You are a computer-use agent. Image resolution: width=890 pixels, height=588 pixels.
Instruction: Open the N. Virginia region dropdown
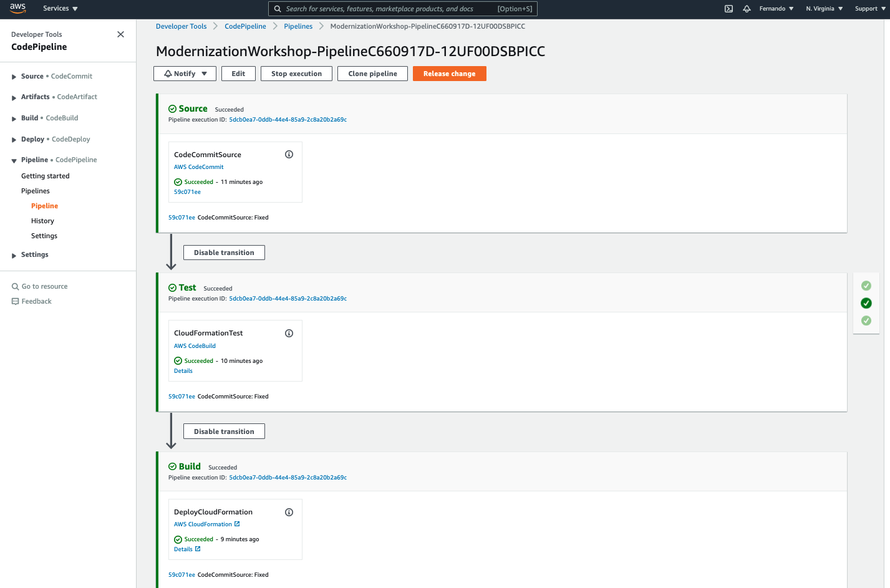coord(825,9)
